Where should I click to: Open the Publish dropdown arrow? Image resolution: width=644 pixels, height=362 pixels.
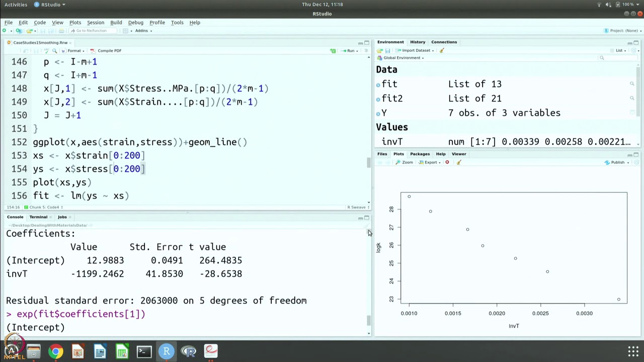[x=628, y=162]
